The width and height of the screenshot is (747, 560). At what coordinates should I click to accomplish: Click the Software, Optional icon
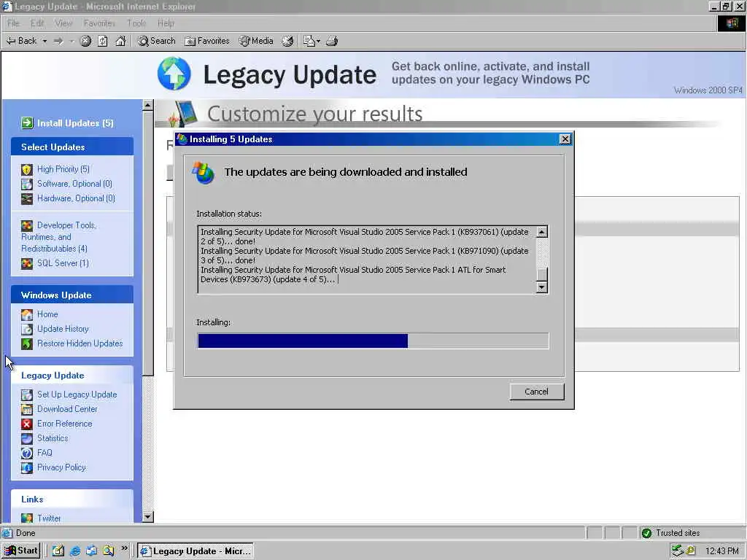click(27, 184)
